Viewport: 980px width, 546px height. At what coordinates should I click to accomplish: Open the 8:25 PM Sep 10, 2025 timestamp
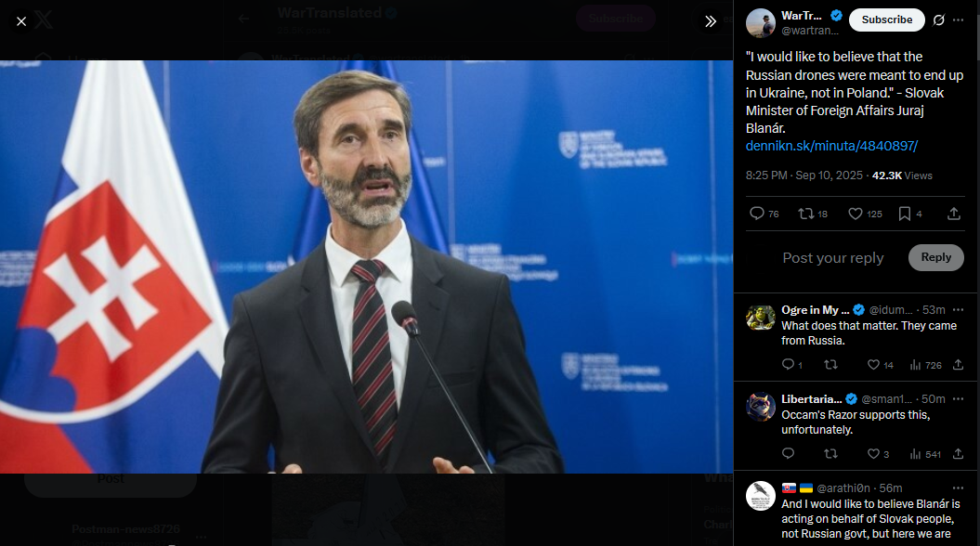click(804, 175)
